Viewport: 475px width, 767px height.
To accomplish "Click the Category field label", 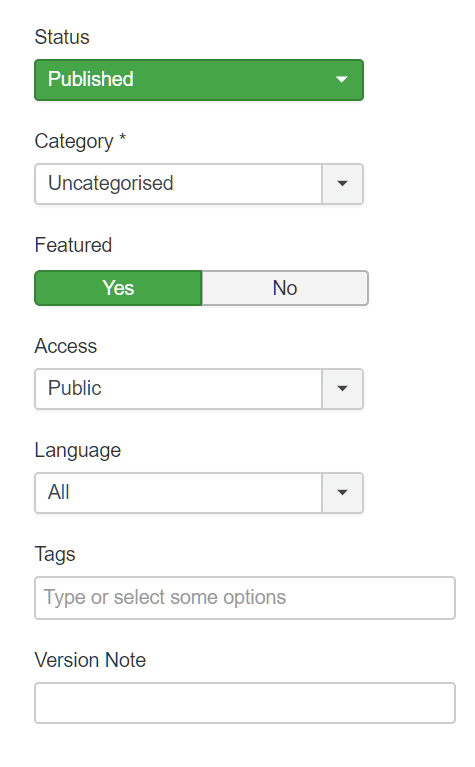I will (x=74, y=142).
